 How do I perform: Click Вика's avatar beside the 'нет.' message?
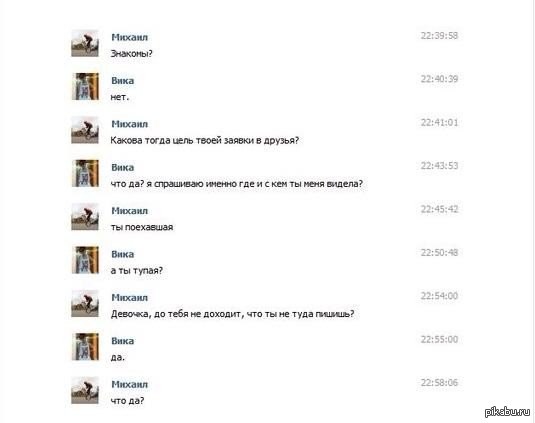pos(85,87)
